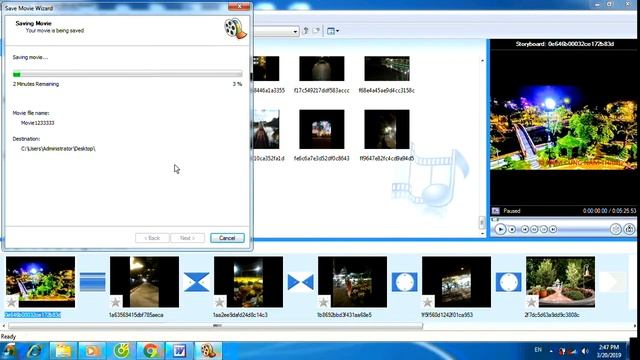Select the striped bars transition after the first clip
640x360 pixels.
92,282
